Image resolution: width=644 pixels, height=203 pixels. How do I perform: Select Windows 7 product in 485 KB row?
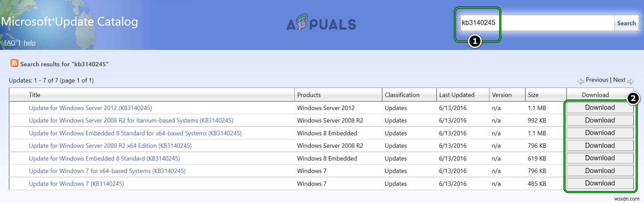point(312,184)
